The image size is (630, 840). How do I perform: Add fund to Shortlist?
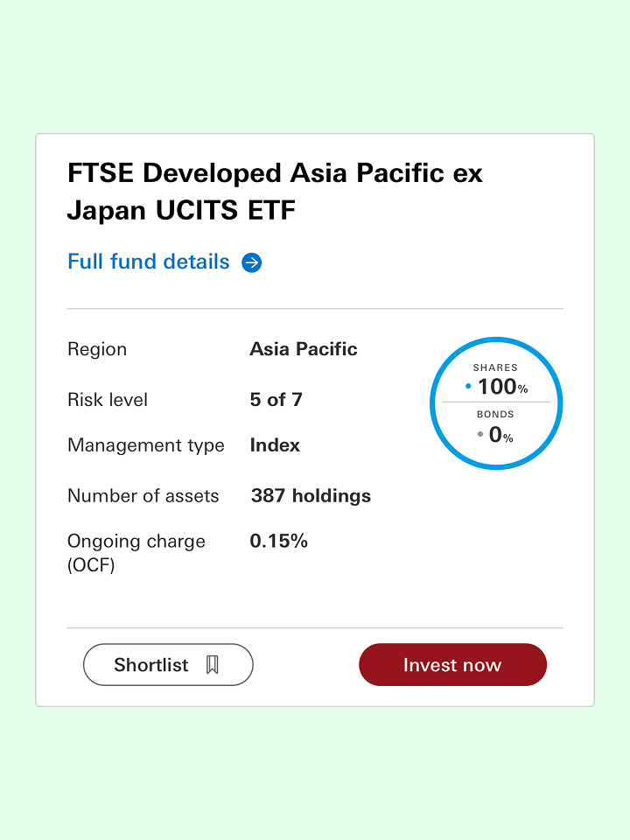point(168,665)
